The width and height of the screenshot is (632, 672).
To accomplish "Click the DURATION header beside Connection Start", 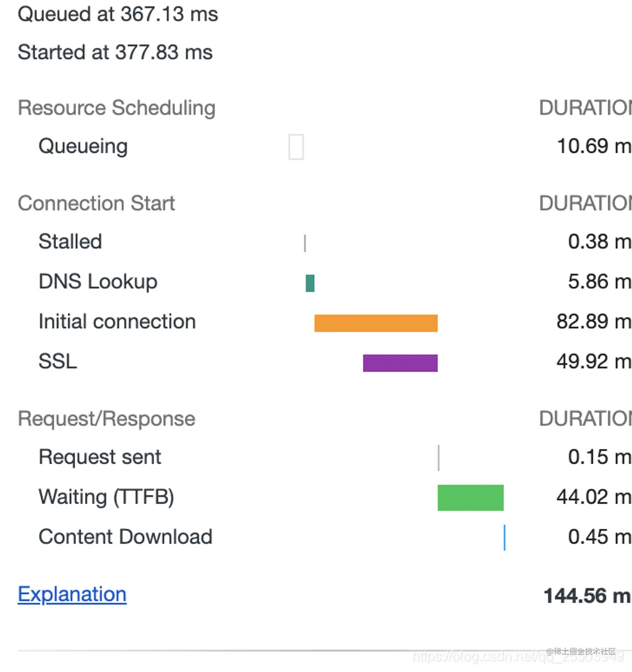I will (x=585, y=203).
